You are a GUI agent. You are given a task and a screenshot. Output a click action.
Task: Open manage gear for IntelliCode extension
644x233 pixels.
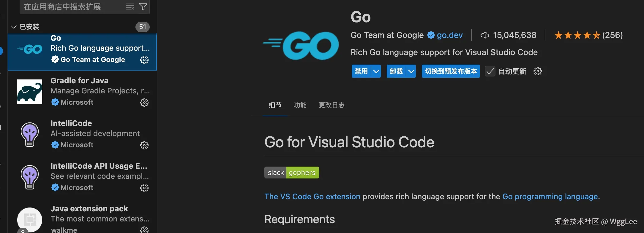(144, 145)
